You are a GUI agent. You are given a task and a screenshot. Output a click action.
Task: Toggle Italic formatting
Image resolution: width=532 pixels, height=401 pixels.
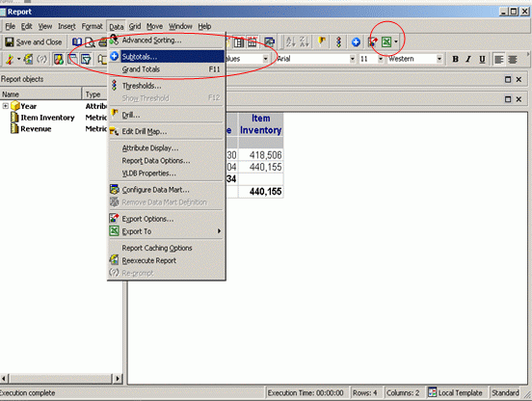[x=468, y=59]
